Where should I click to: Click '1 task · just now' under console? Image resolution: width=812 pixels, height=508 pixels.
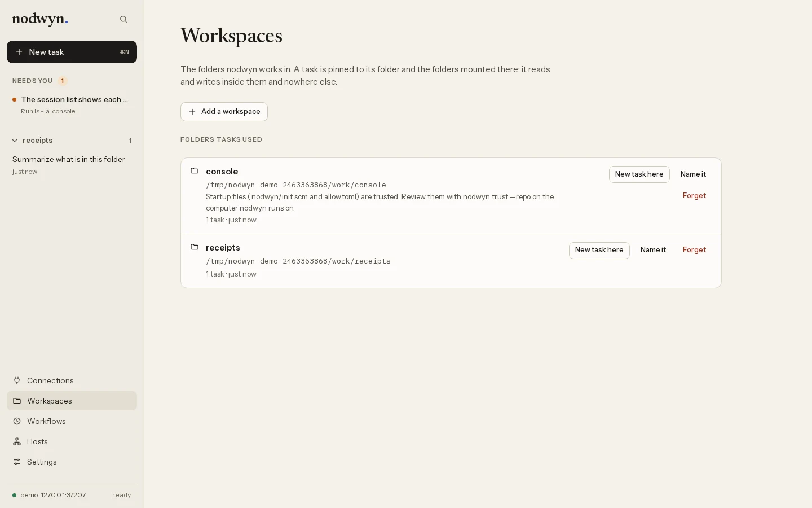click(x=231, y=220)
